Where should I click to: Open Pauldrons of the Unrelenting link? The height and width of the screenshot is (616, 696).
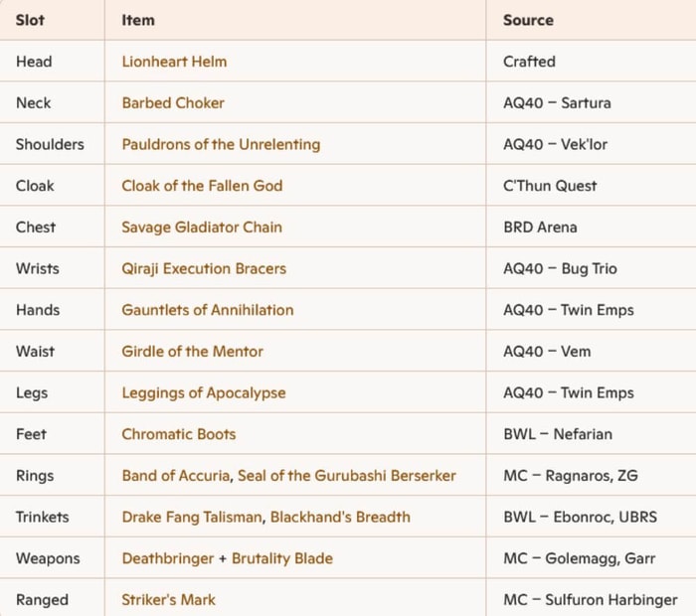point(221,145)
